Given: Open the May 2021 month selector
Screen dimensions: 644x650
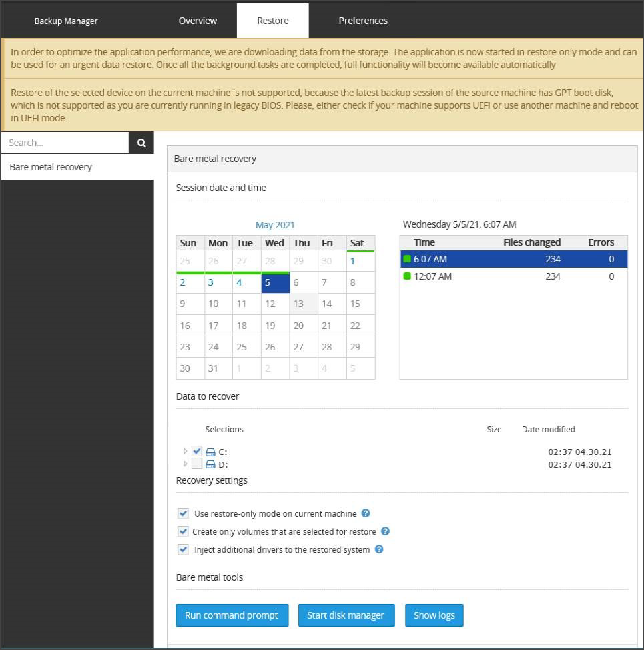Looking at the screenshot, I should tap(275, 225).
